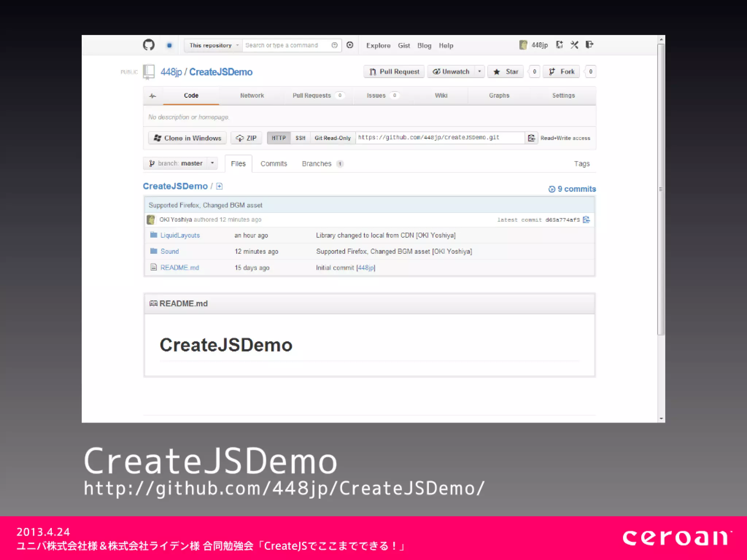Open the OKI Yoshiya author name link
747x560 pixels.
(175, 219)
